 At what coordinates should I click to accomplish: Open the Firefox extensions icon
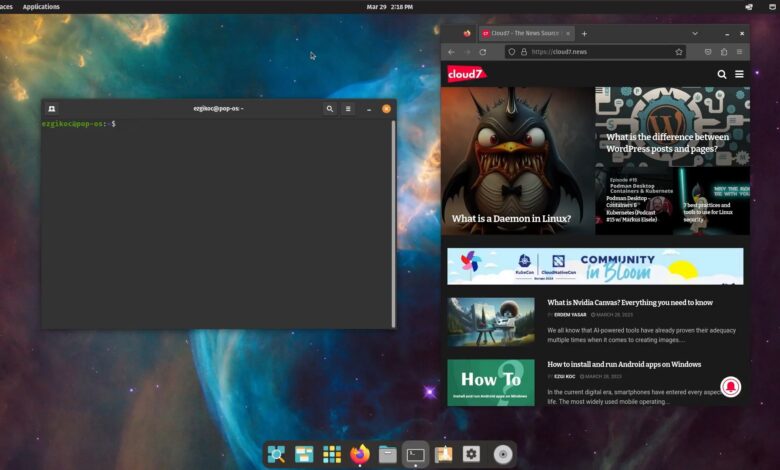point(724,52)
